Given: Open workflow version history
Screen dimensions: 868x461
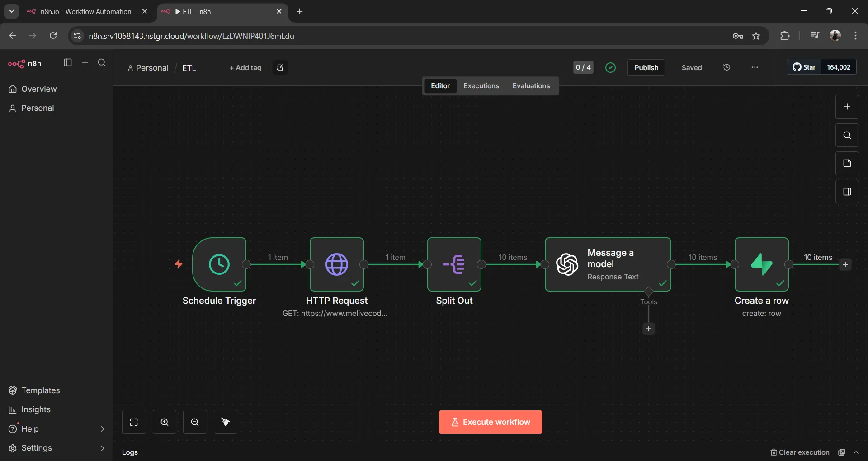Looking at the screenshot, I should (x=727, y=67).
